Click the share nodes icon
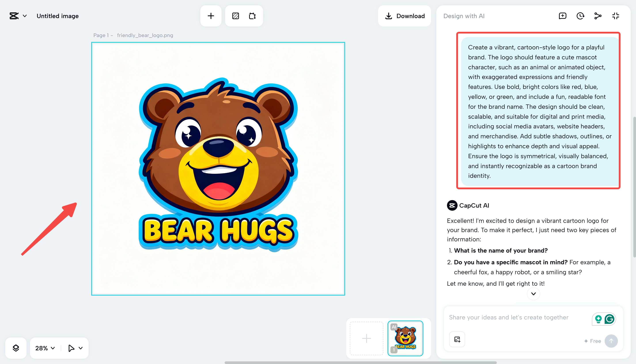636x364 pixels. [x=598, y=16]
